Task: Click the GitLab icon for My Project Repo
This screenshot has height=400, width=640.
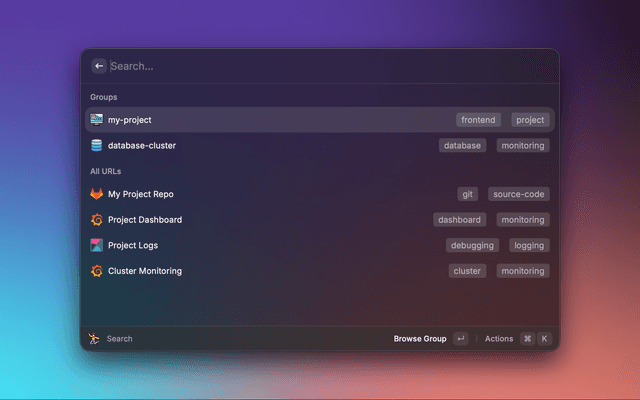Action: click(97, 194)
